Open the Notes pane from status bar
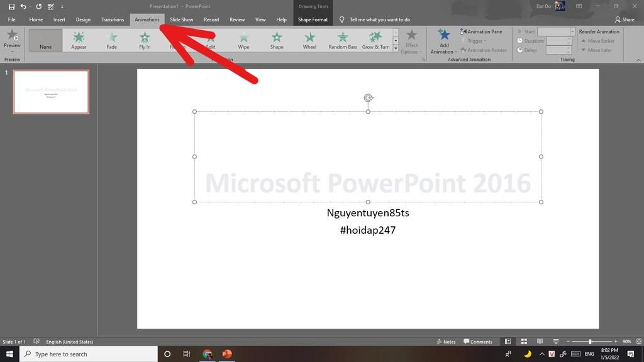644x362 pixels. tap(446, 341)
